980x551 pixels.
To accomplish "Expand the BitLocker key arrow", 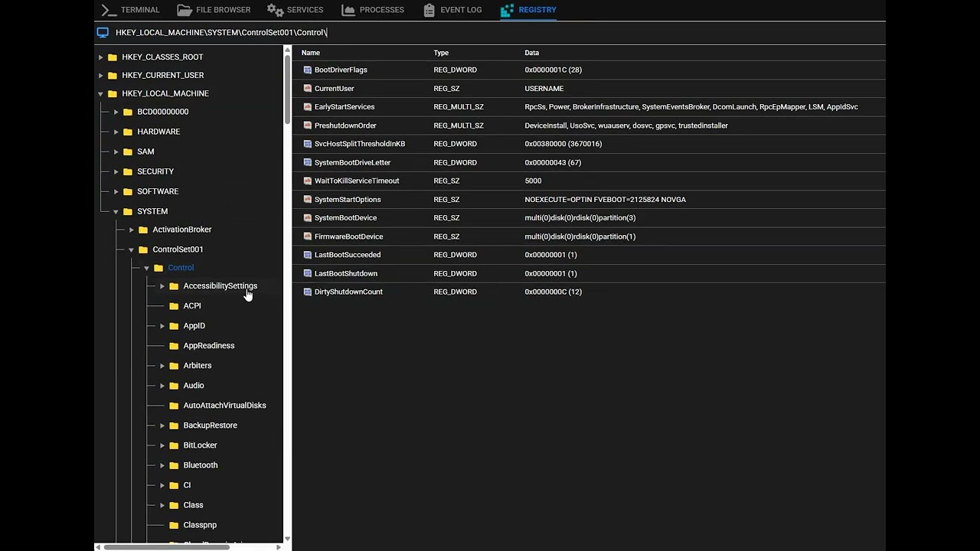I will tap(162, 445).
